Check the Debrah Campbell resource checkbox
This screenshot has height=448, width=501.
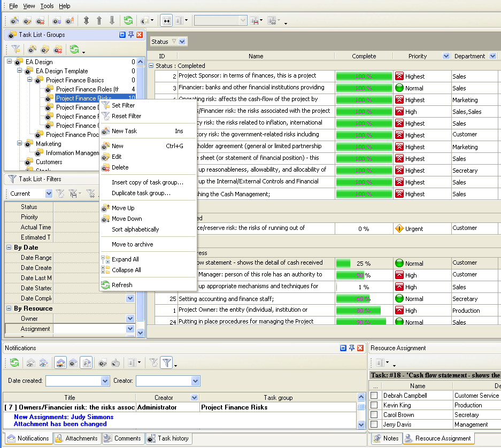(x=374, y=396)
